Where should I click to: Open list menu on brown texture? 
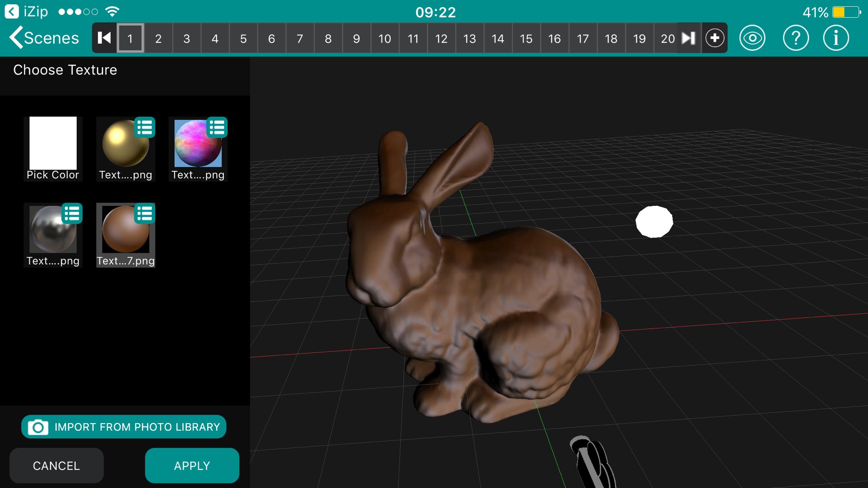(x=145, y=213)
